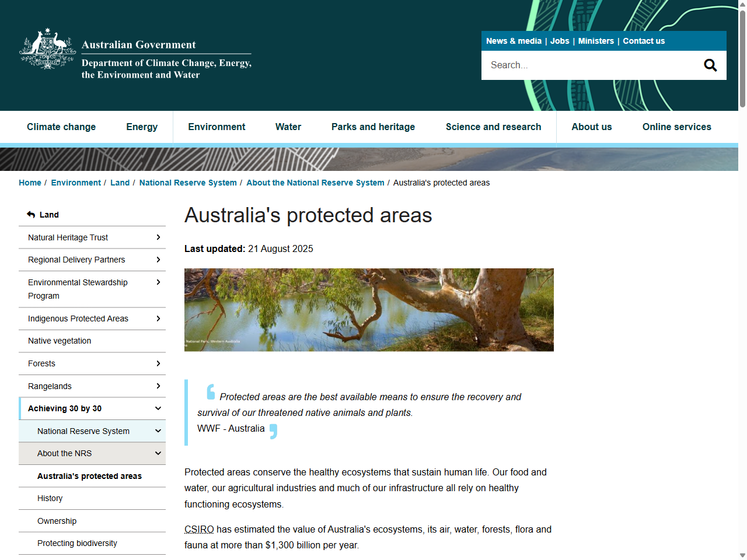The height and width of the screenshot is (560, 747).
Task: Click the search magnifying glass icon
Action: 710,65
